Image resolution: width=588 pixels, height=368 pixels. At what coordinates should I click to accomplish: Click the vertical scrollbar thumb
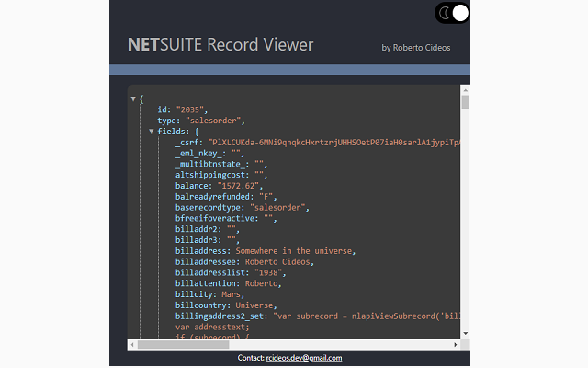pyautogui.click(x=466, y=102)
